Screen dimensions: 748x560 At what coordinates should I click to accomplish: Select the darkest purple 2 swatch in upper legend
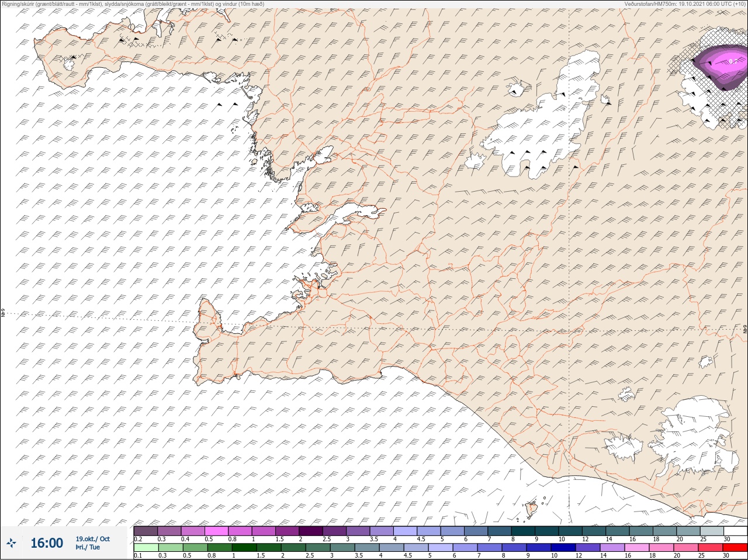(311, 531)
